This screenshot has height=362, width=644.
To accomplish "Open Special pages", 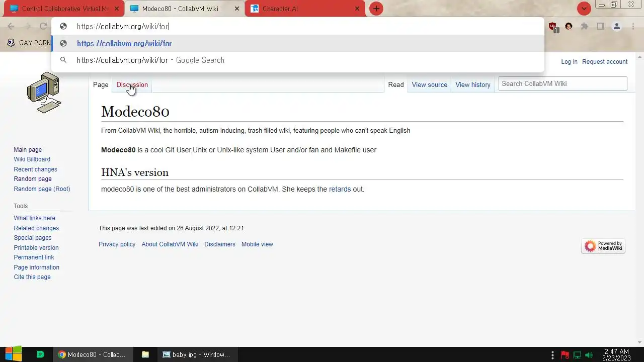I will pyautogui.click(x=32, y=238).
